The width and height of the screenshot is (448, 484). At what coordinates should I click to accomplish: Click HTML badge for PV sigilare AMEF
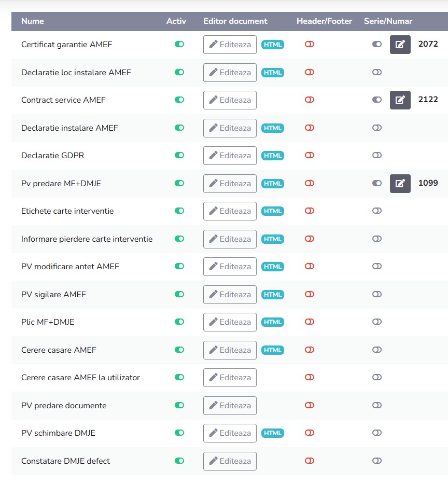coord(273,295)
